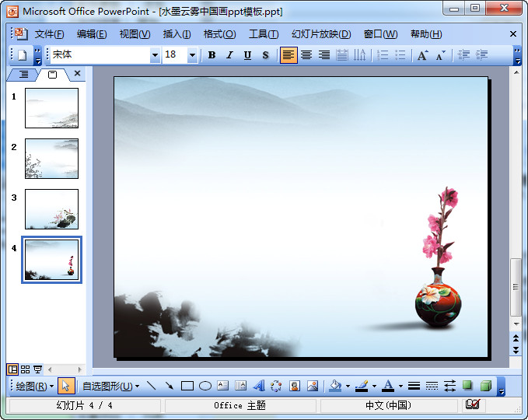528x420 pixels.
Task: Insert a vertical text box
Action: click(x=240, y=386)
